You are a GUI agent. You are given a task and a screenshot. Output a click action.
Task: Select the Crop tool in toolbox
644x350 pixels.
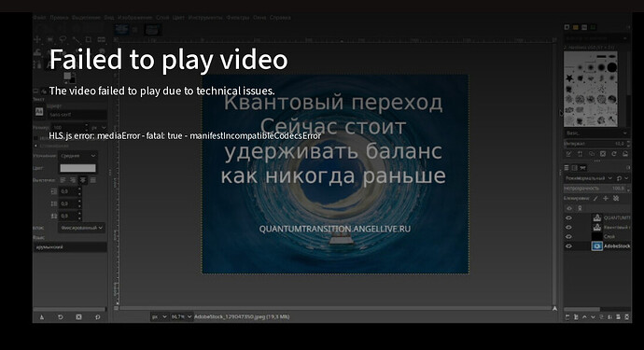(89, 39)
